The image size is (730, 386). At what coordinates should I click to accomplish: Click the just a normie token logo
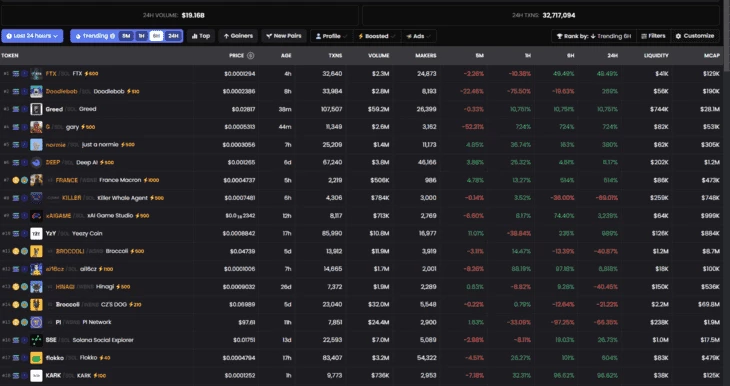(x=36, y=144)
